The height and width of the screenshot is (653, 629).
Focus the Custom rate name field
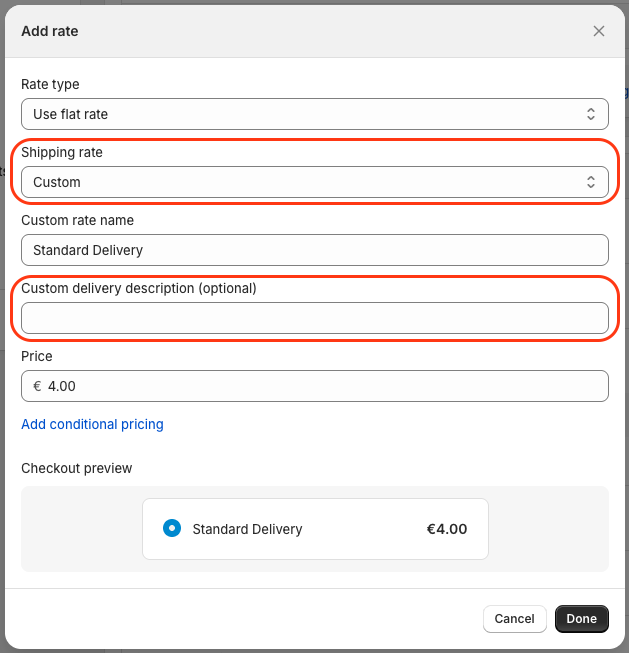coord(314,250)
